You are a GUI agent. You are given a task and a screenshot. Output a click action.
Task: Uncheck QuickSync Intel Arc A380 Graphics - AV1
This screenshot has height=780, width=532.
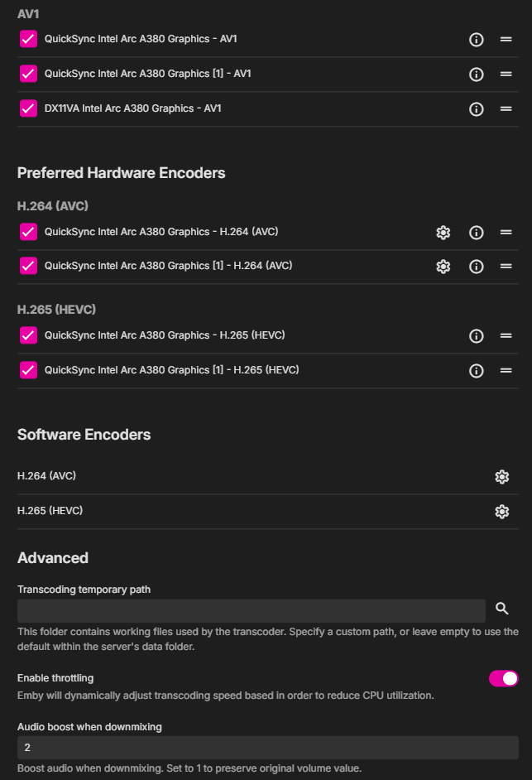pyautogui.click(x=28, y=39)
